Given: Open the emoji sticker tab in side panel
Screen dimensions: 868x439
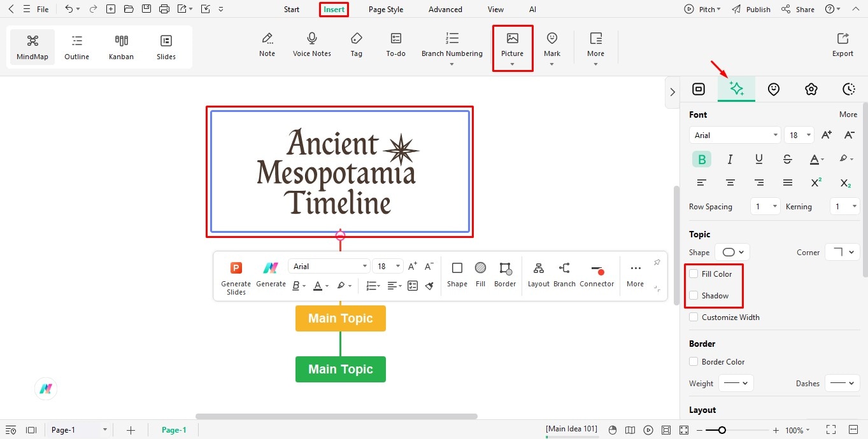Looking at the screenshot, I should pos(774,89).
